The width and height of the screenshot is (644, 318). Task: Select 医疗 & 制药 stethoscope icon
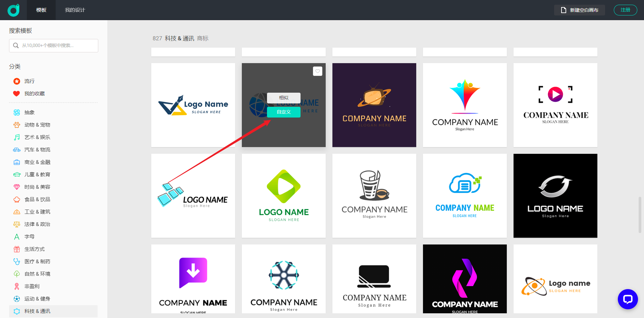tap(17, 262)
